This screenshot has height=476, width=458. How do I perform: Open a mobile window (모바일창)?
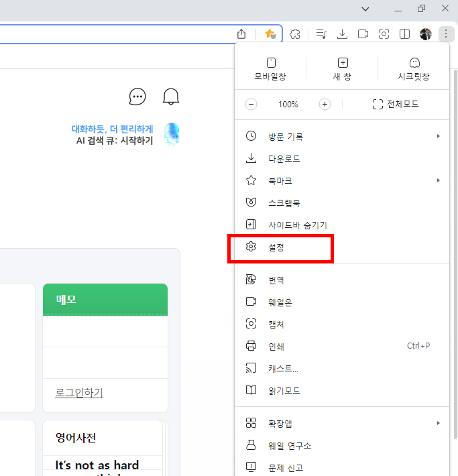[x=270, y=69]
